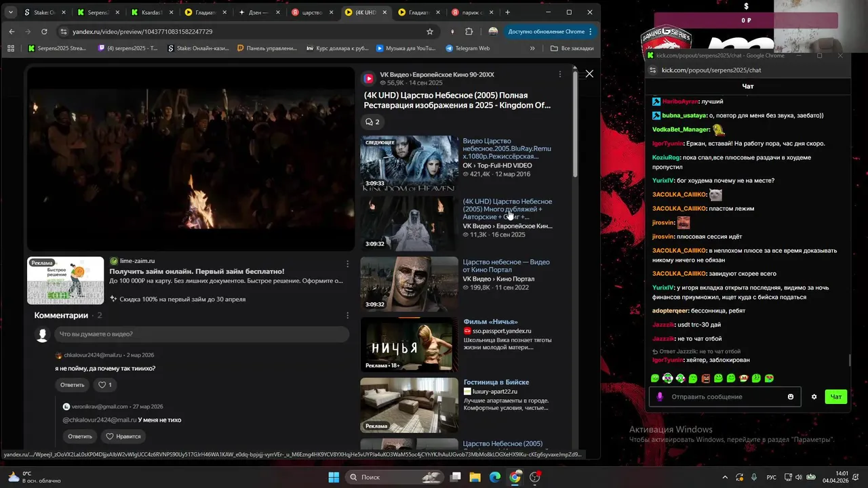The width and height of the screenshot is (868, 488).
Task: Open Chrome profile avatar
Action: [x=493, y=31]
